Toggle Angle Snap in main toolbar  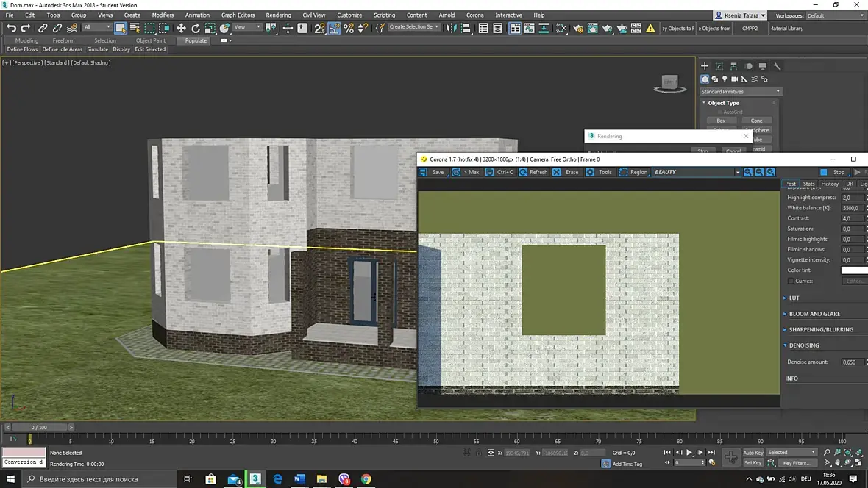point(335,28)
